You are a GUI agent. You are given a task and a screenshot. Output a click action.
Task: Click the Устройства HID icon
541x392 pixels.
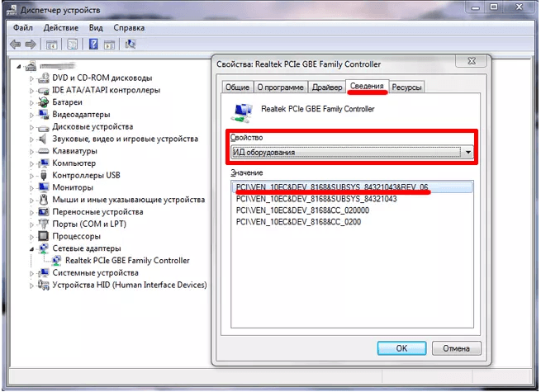tap(44, 285)
